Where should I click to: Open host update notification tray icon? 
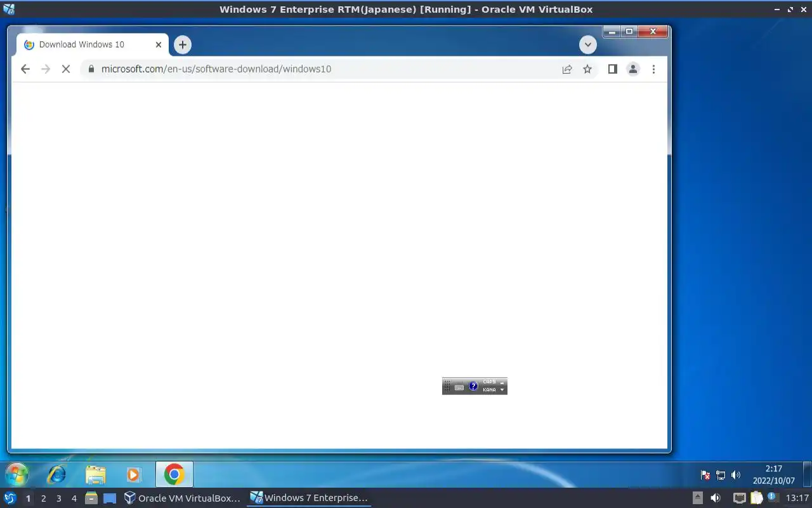point(772,497)
